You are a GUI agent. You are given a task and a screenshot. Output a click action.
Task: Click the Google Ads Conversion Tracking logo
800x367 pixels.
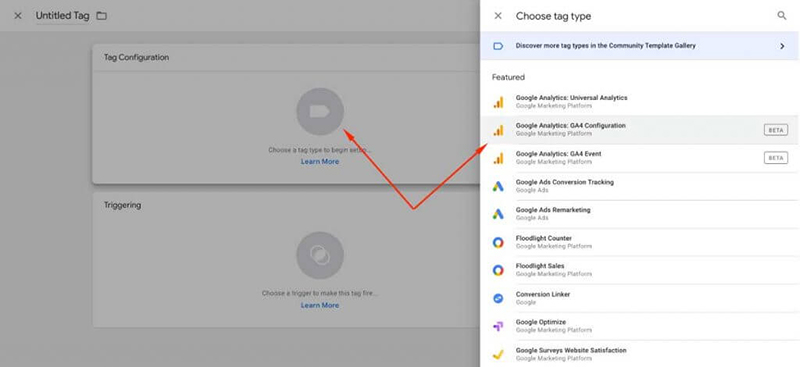pos(498,186)
